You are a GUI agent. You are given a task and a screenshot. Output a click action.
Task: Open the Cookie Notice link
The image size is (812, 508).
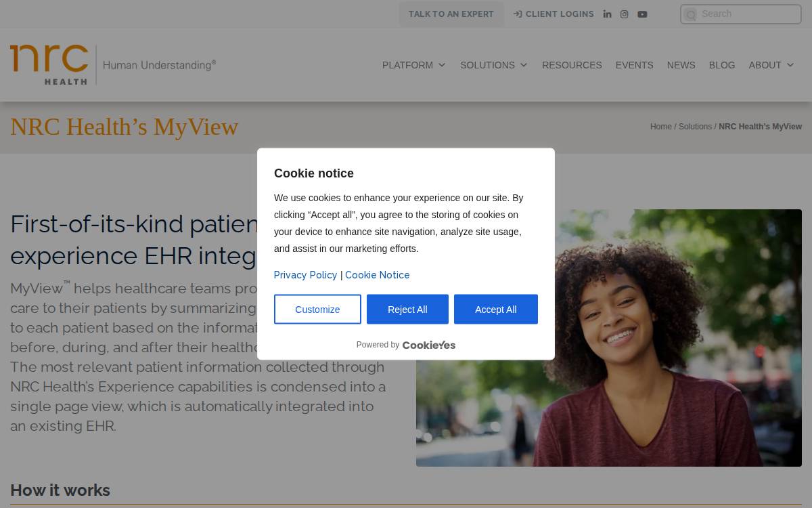377,275
